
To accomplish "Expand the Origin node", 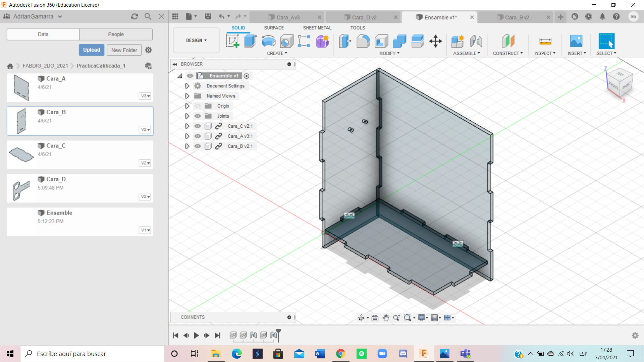I will pyautogui.click(x=187, y=106).
